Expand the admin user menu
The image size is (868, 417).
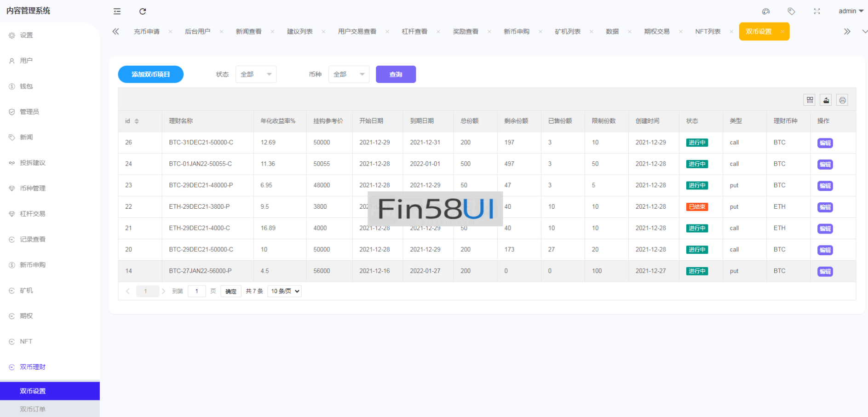coord(851,11)
